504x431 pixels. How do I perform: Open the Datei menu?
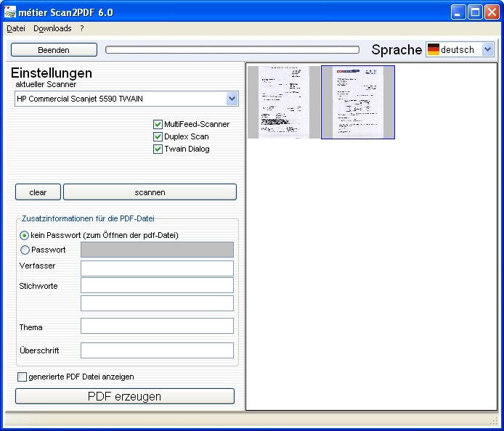[x=15, y=28]
